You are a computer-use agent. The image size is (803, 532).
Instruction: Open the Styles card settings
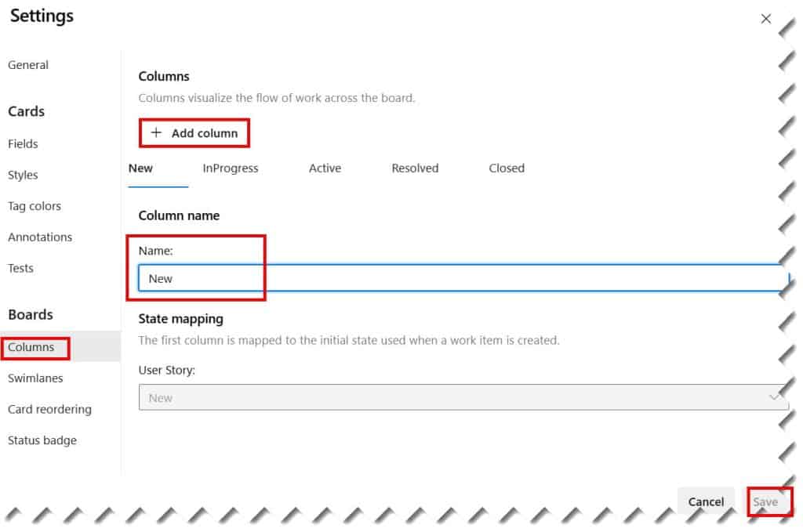coord(23,175)
